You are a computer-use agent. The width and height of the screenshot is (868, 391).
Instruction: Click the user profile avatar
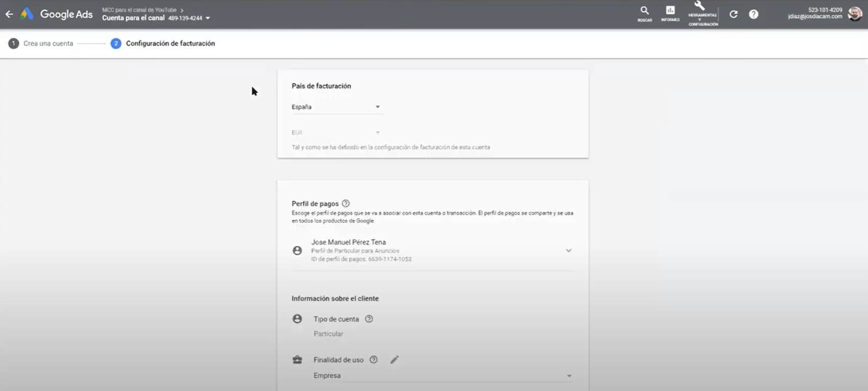[x=855, y=14]
